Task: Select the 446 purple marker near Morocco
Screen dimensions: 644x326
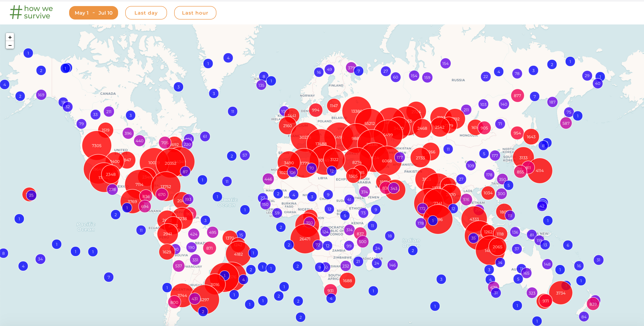Action: (x=268, y=179)
